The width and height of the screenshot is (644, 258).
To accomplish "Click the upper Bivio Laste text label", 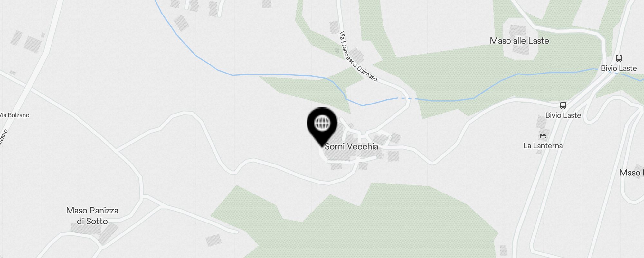I will 619,68.
